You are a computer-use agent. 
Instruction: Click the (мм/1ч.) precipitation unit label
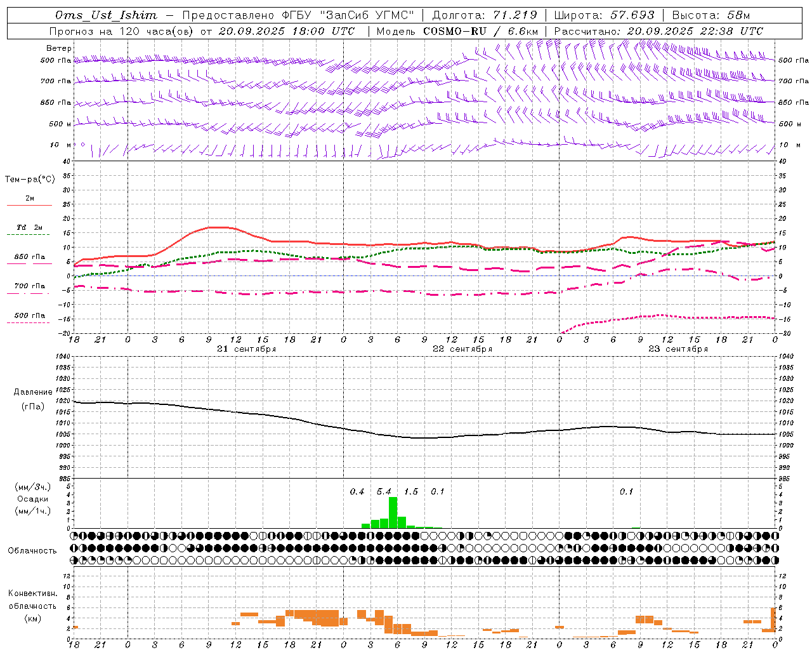click(x=33, y=511)
